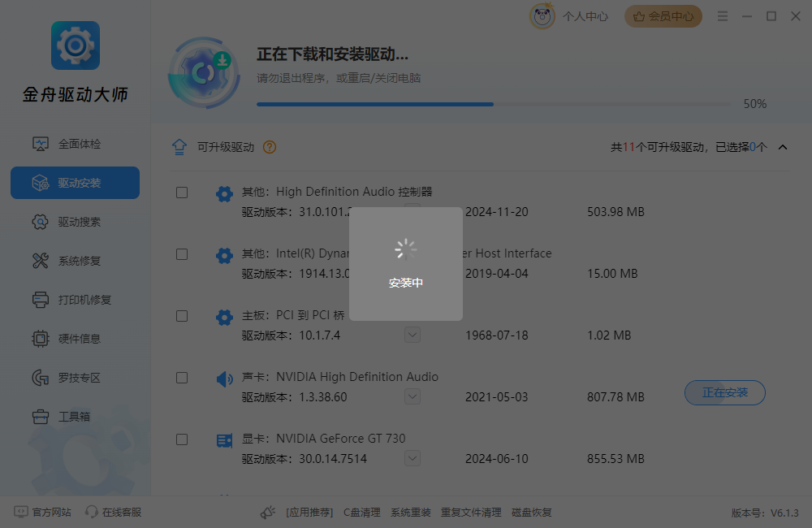Viewport: 812px width, 528px height.
Task: Collapse the upgradable drivers list
Action: [783, 147]
